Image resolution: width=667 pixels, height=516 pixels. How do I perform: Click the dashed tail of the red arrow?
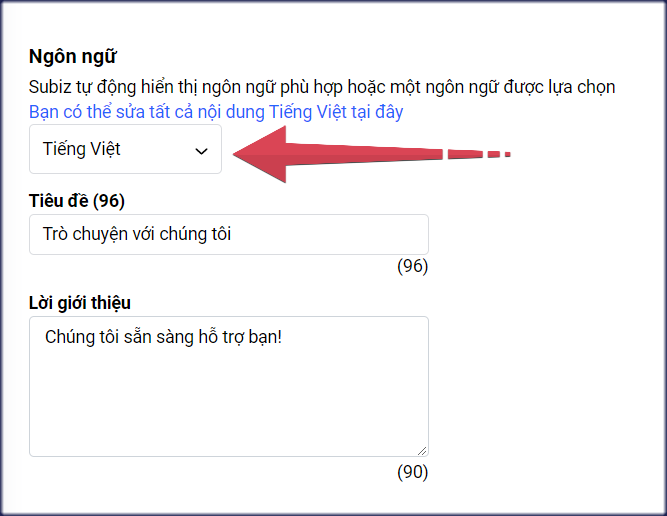[x=478, y=154]
